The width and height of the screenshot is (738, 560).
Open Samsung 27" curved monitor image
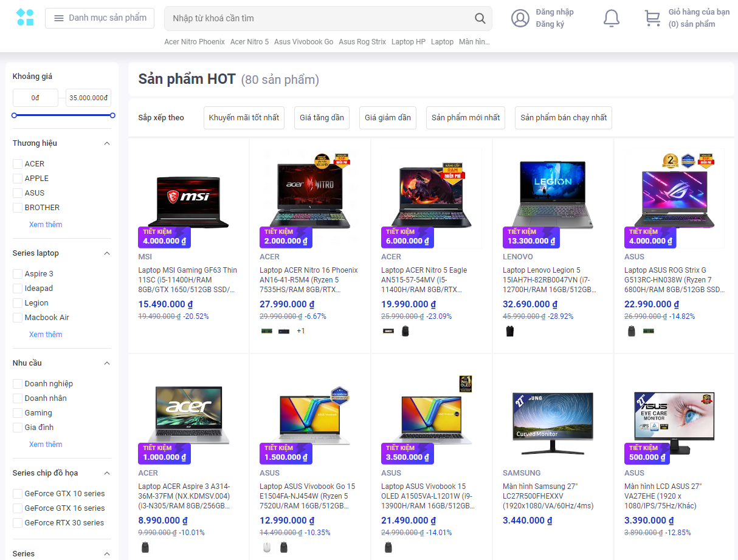click(553, 422)
